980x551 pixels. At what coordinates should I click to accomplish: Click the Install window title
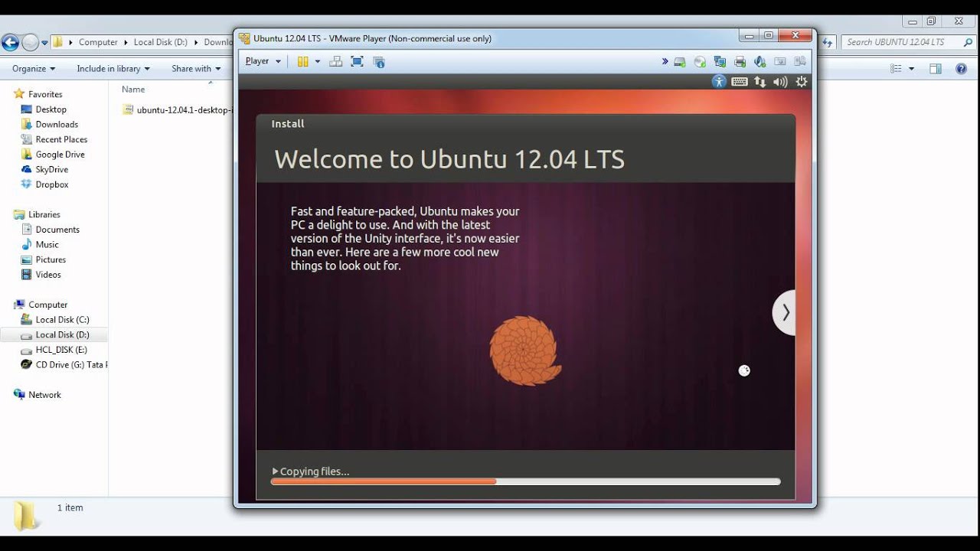[288, 124]
